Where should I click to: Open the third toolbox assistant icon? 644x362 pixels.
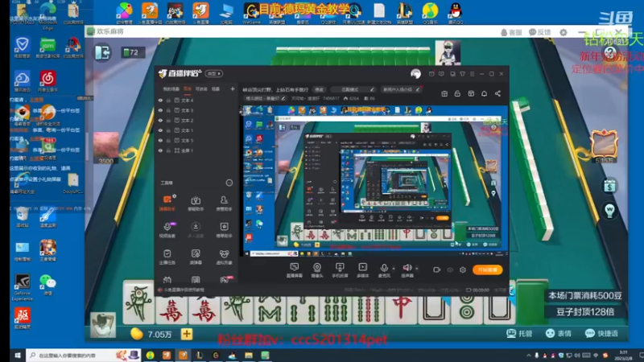tap(224, 203)
